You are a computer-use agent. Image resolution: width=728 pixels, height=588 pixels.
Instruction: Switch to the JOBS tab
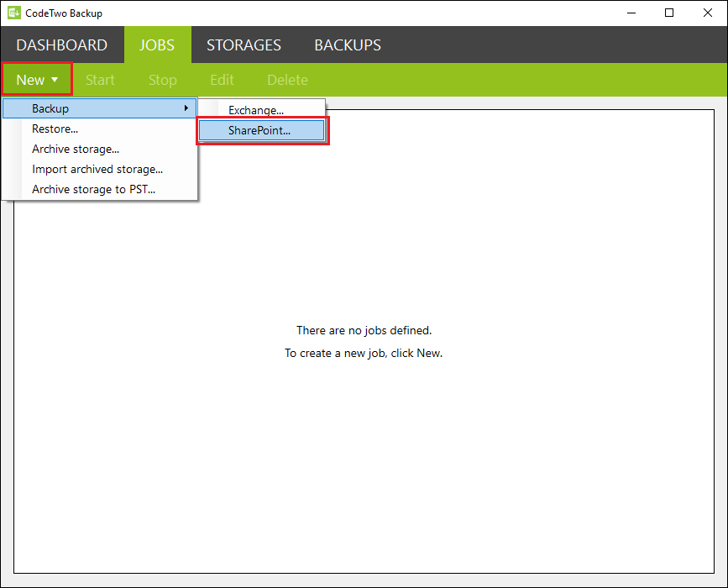click(x=157, y=45)
